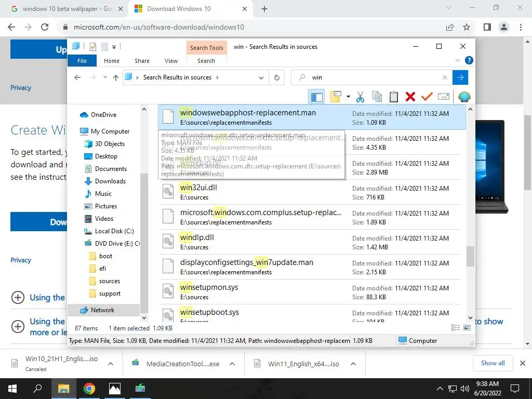Click the folder views icon in toolbar
Viewport: 532px width, 399px height.
pyautogui.click(x=336, y=97)
